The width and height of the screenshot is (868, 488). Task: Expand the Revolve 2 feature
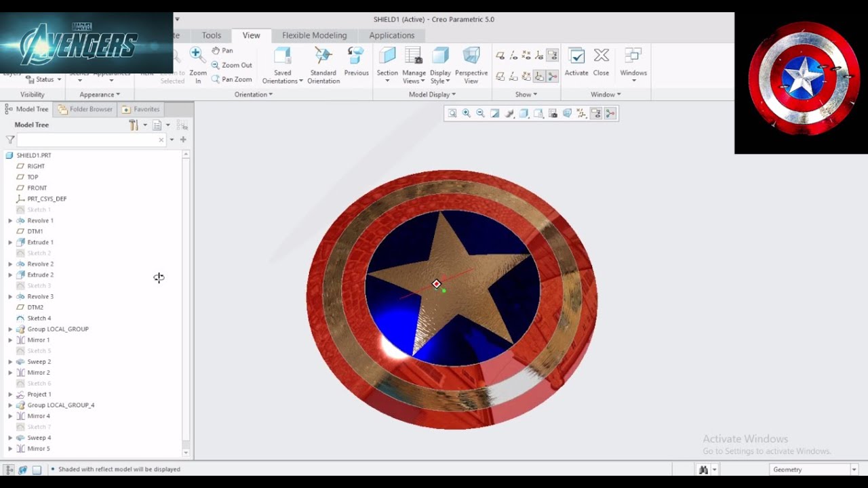(10, 264)
